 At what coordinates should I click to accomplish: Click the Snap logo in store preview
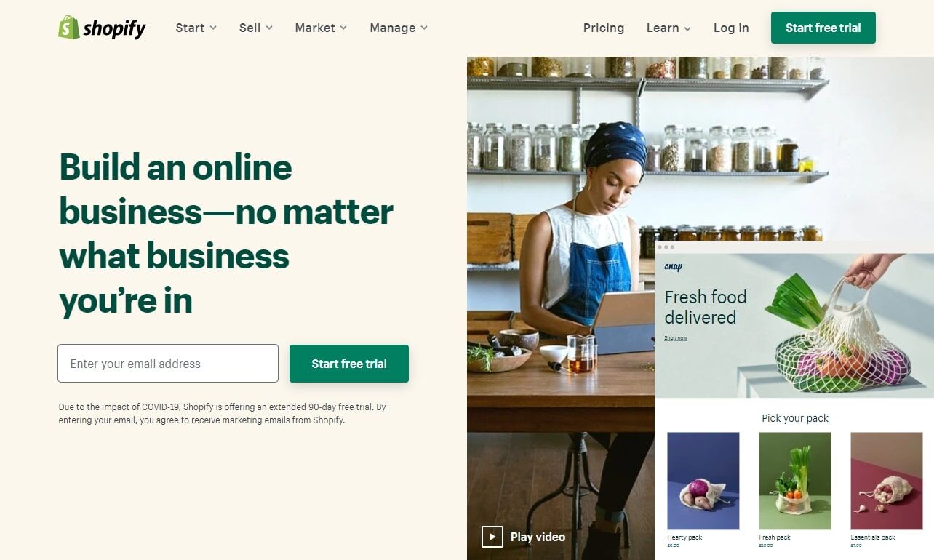(x=674, y=267)
